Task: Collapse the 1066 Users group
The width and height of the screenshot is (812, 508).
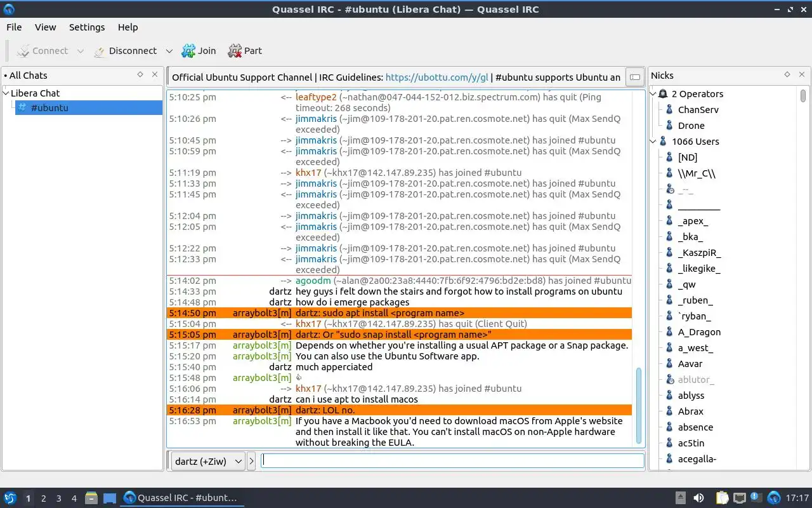Action: 653,142
